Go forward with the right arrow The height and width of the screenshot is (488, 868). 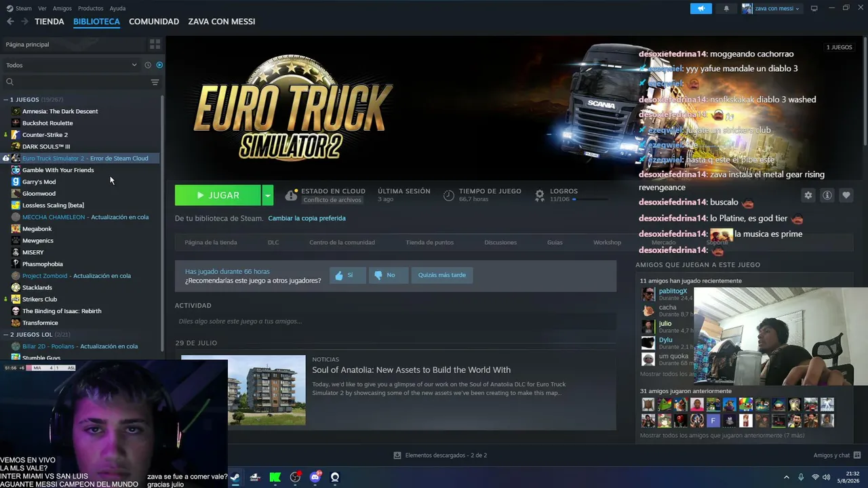click(24, 22)
